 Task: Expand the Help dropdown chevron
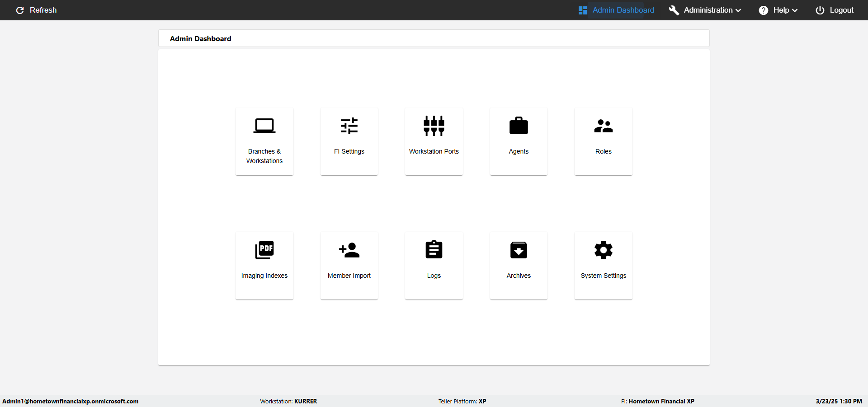(795, 10)
